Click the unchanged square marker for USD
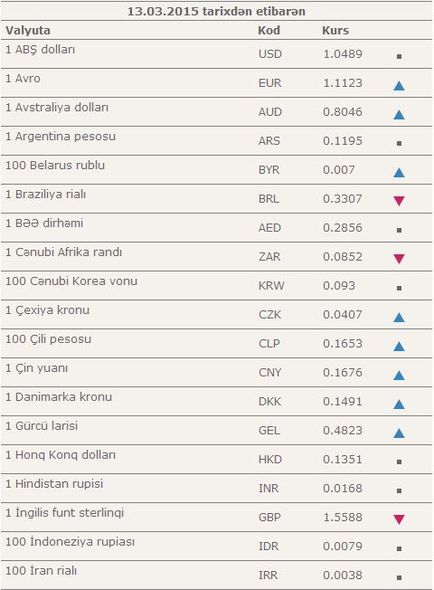This screenshot has height=590, width=434. [399, 56]
